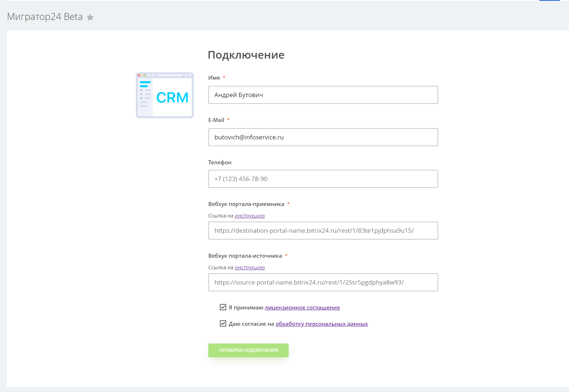569x392 pixels.
Task: Click the Подключение form heading
Action: pyautogui.click(x=246, y=55)
